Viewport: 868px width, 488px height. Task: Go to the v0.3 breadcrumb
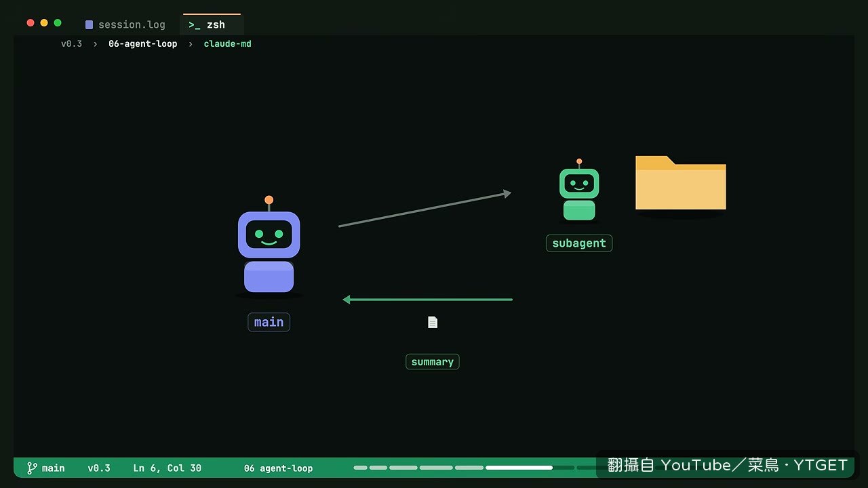[71, 44]
